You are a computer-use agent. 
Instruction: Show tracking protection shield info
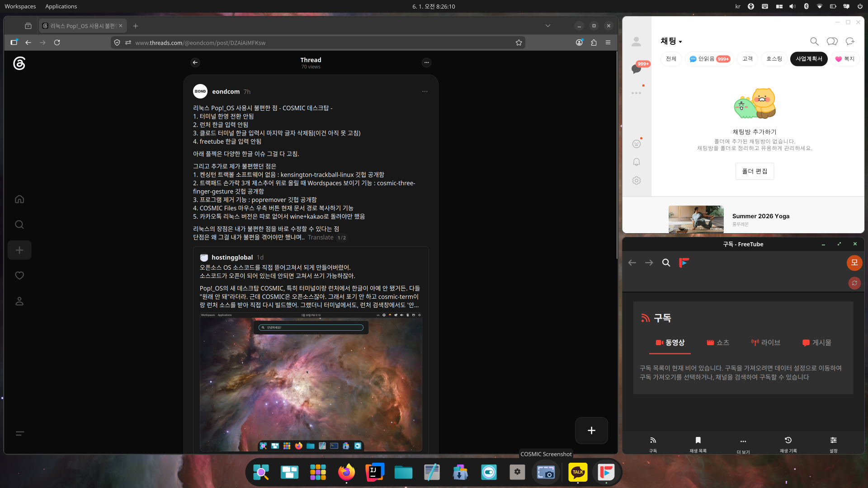coord(117,42)
